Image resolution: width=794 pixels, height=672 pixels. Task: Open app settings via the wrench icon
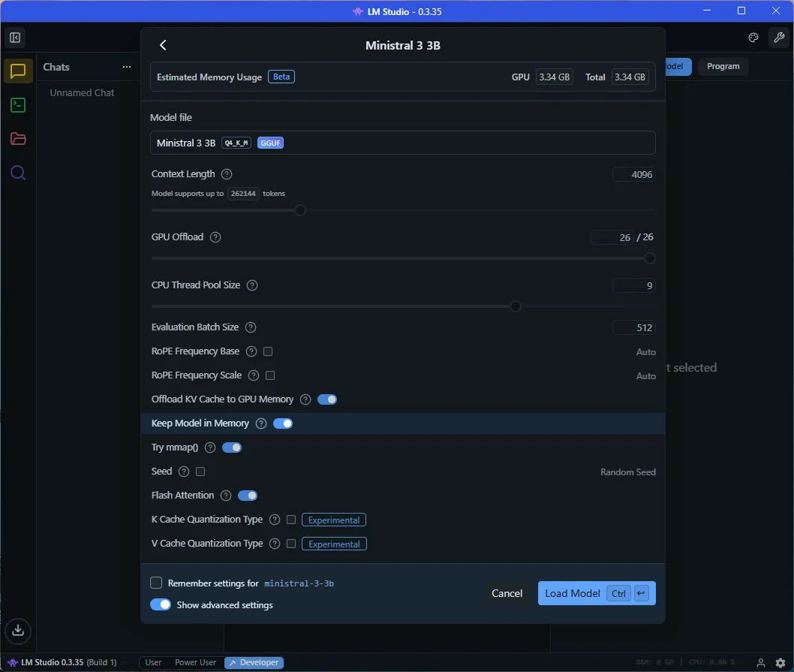click(x=779, y=38)
